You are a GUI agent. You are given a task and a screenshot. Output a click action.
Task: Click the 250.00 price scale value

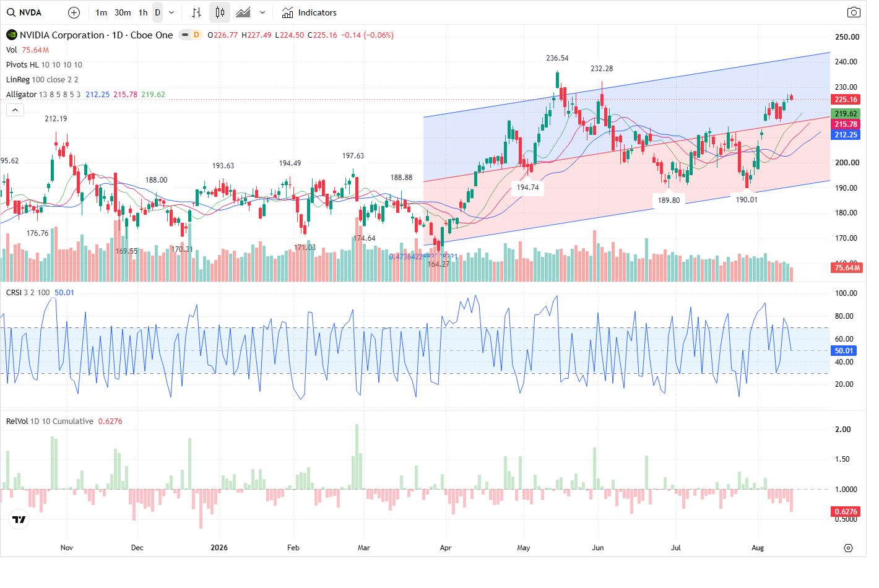pyautogui.click(x=847, y=37)
